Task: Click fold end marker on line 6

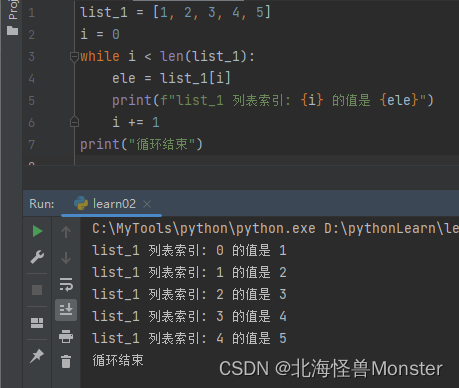Action: (x=74, y=122)
